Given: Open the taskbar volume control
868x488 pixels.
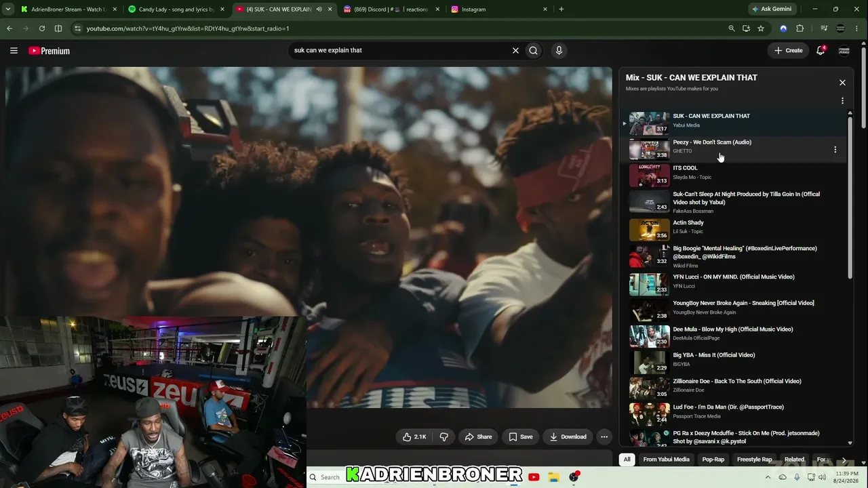Looking at the screenshot, I should pyautogui.click(x=823, y=477).
